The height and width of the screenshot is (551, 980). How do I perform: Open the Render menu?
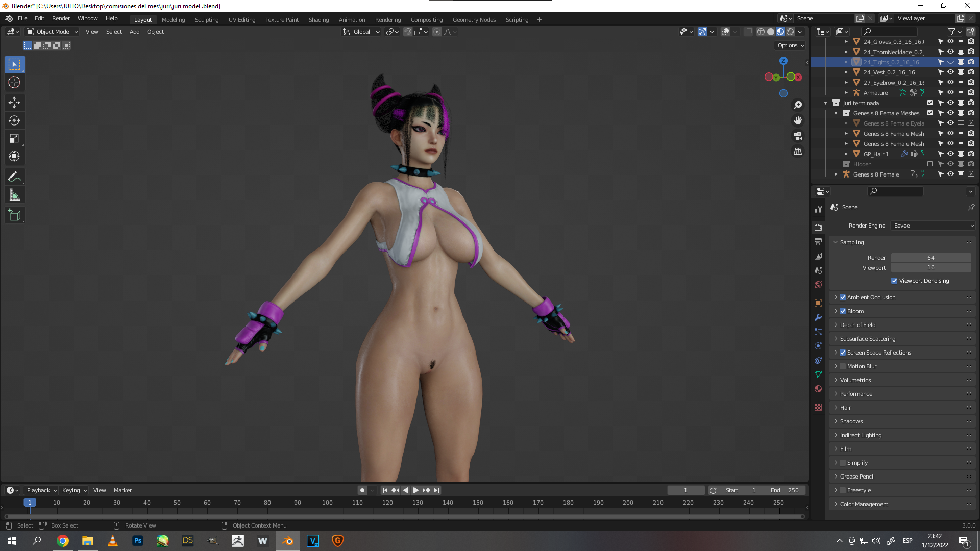(x=61, y=18)
